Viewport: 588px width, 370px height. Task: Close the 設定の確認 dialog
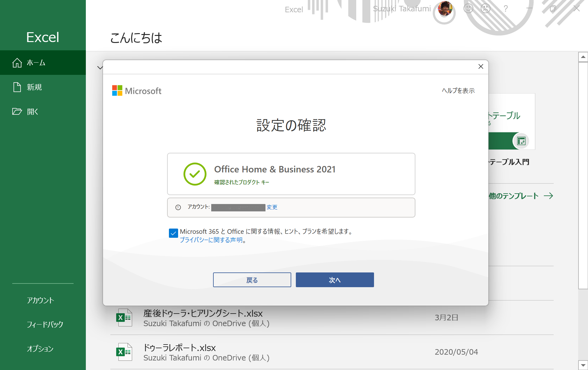[480, 67]
